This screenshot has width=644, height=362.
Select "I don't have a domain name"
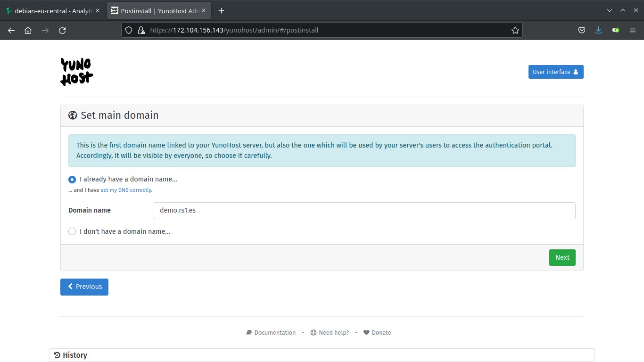click(x=72, y=231)
